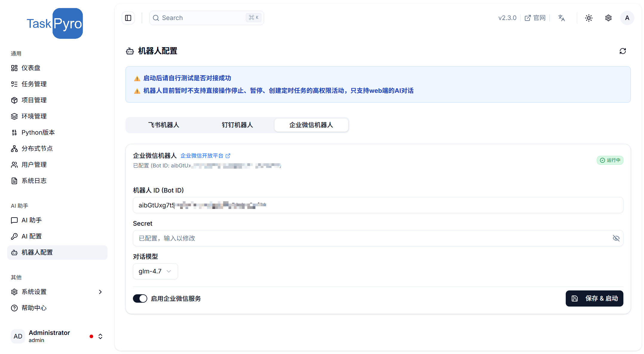Switch to the 飞书机器人 tab
The image size is (644, 354).
pos(163,125)
